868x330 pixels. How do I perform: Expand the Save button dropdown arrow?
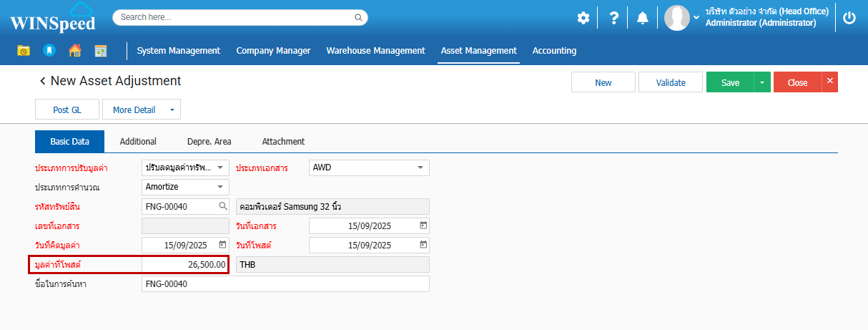[x=761, y=82]
